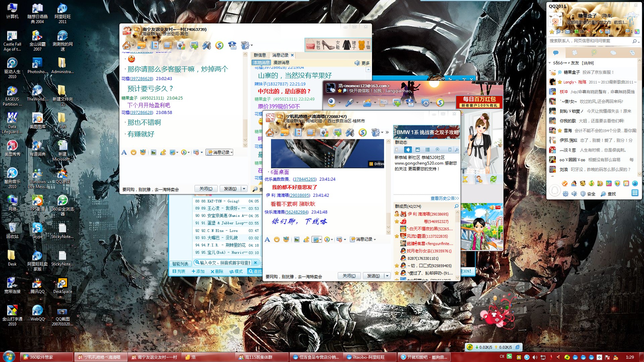Open the font style tool in 滴滴喂 chat

(x=267, y=239)
